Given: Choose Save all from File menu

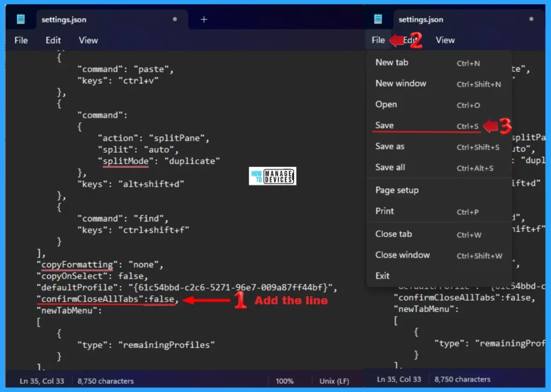Looking at the screenshot, I should (439, 168).
